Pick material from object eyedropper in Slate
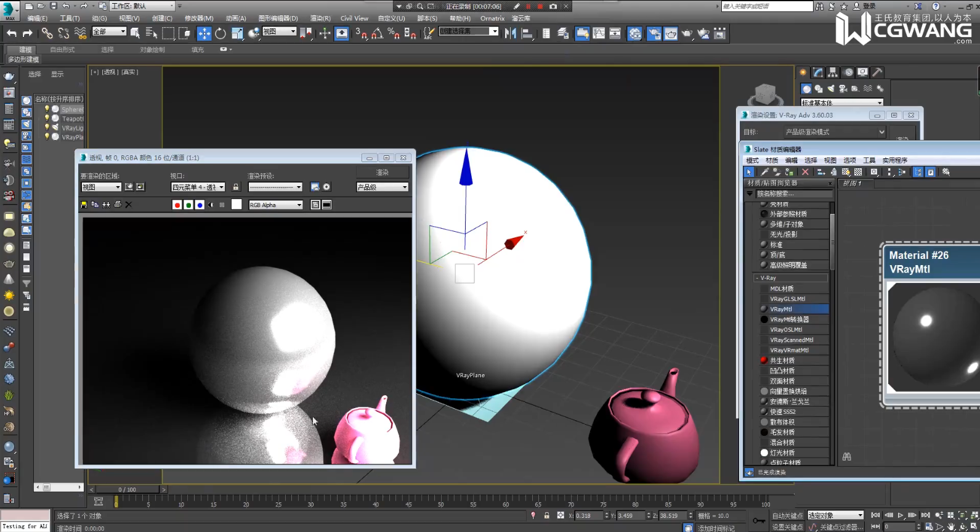Screen dimensions: 980x532 (x=764, y=172)
